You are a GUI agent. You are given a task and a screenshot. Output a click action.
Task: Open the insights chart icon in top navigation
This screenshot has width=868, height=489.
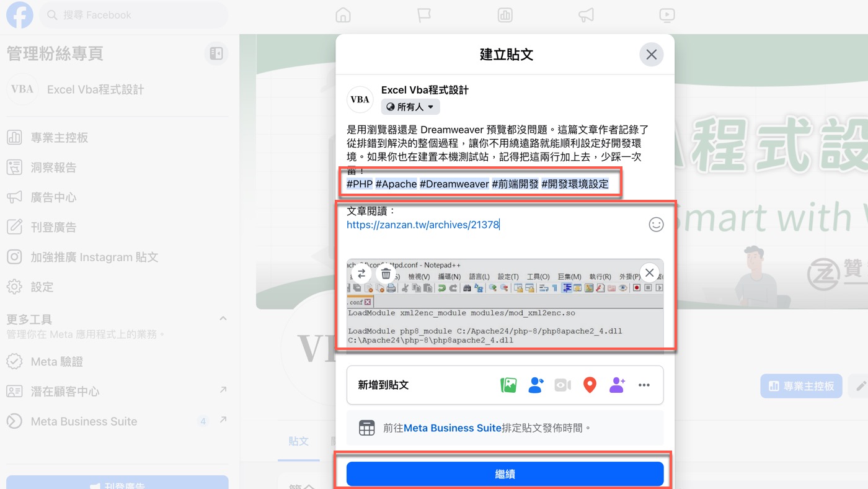click(505, 16)
